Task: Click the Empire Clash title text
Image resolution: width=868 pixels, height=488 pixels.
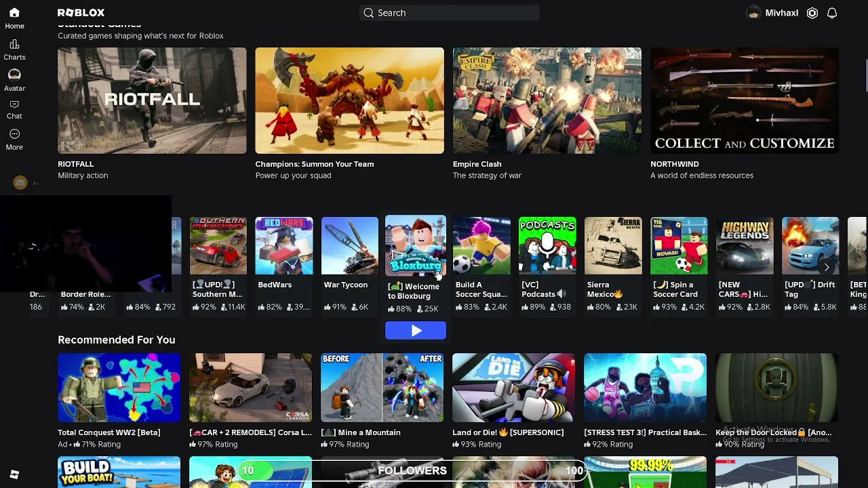Action: (477, 164)
